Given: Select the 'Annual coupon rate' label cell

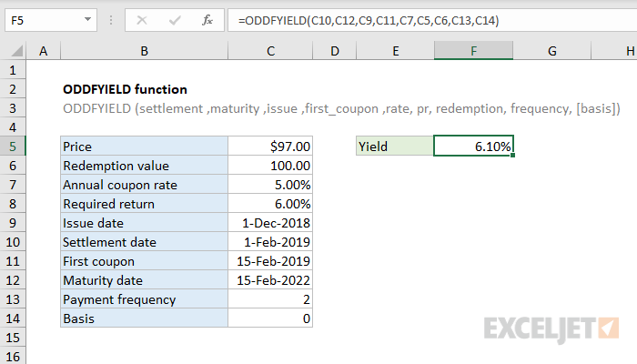Looking at the screenshot, I should (x=144, y=185).
